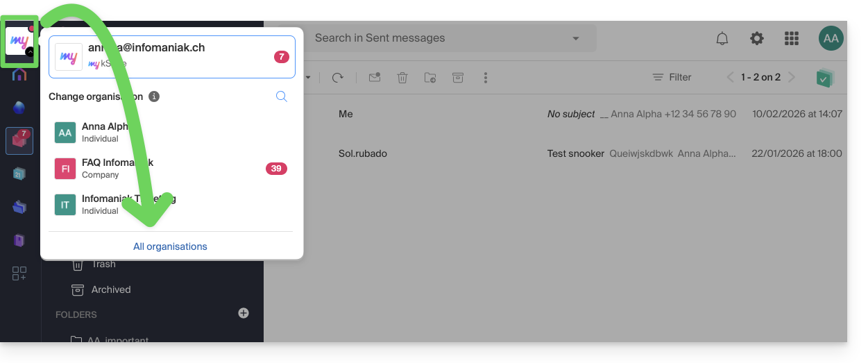The width and height of the screenshot is (868, 363).
Task: Click the add folder plus button
Action: 244,313
